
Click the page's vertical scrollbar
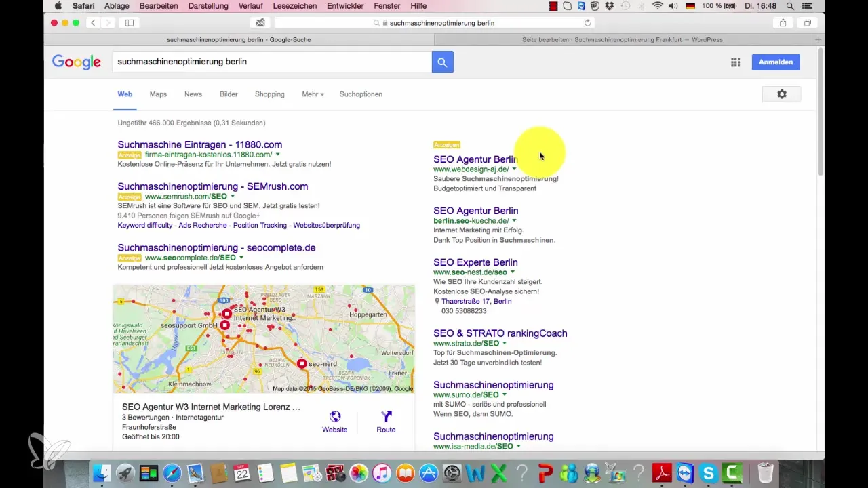pos(821,113)
